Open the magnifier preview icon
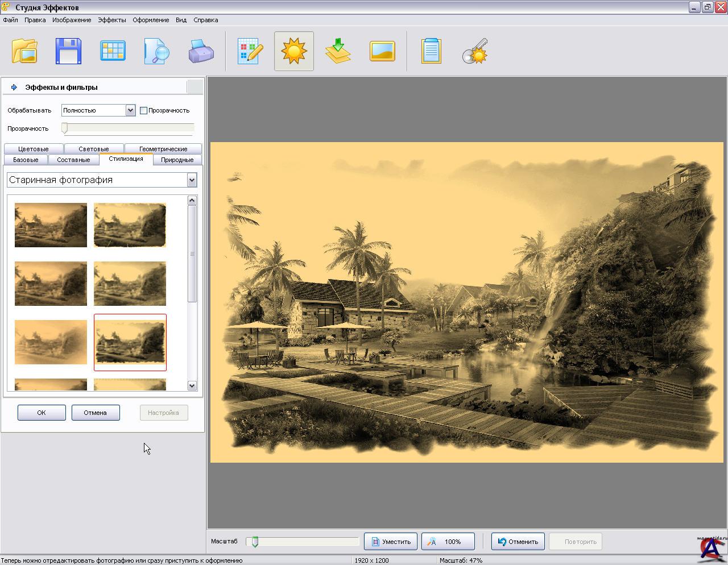This screenshot has height=565, width=728. 156,51
